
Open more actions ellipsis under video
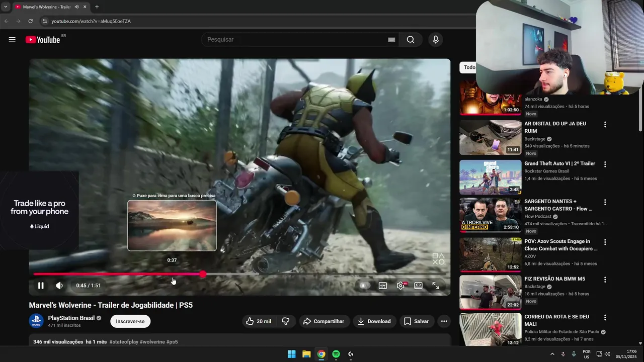pyautogui.click(x=444, y=321)
